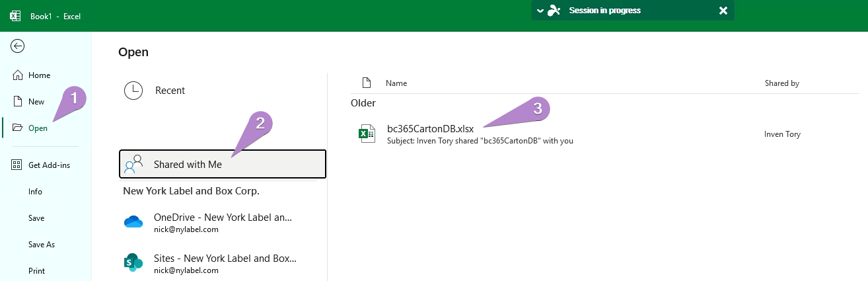Click the Shared with Me people icon
868x281 pixels.
(133, 164)
